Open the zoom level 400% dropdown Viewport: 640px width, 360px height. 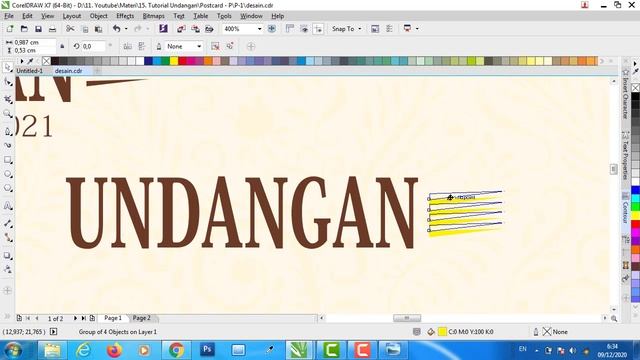tap(259, 29)
